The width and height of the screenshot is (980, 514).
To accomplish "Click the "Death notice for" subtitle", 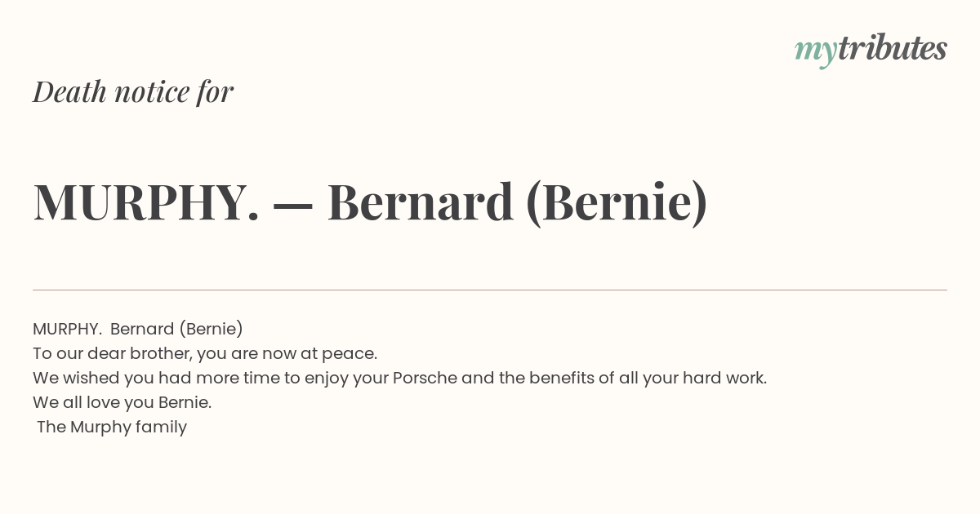I will coord(133,91).
